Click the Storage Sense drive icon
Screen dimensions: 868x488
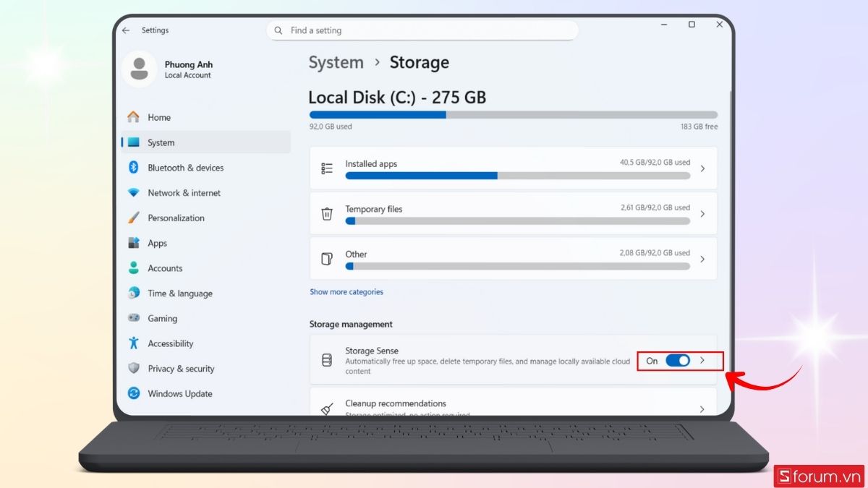coord(327,360)
